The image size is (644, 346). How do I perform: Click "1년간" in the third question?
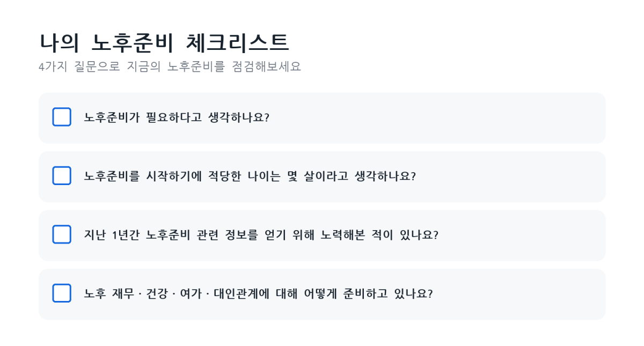tap(126, 235)
